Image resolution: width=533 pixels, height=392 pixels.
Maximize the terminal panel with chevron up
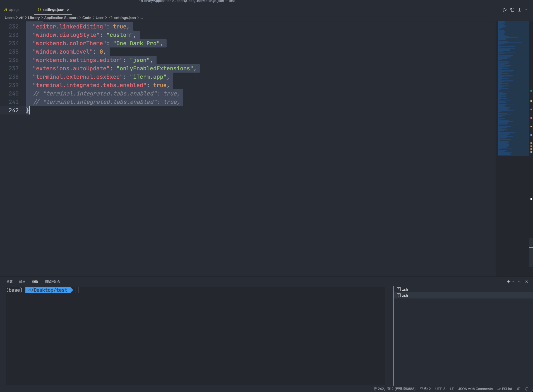519,281
